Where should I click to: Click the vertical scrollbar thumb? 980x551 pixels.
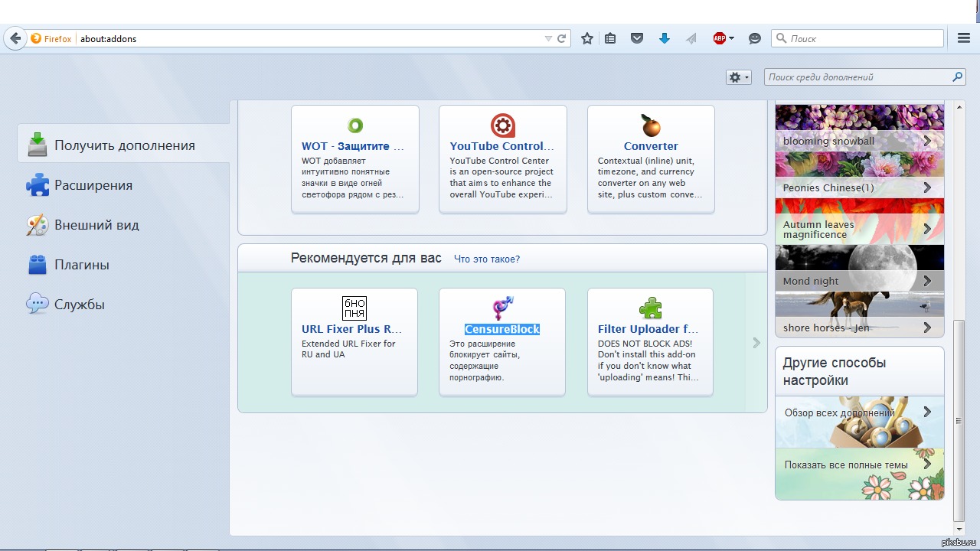coord(959,420)
